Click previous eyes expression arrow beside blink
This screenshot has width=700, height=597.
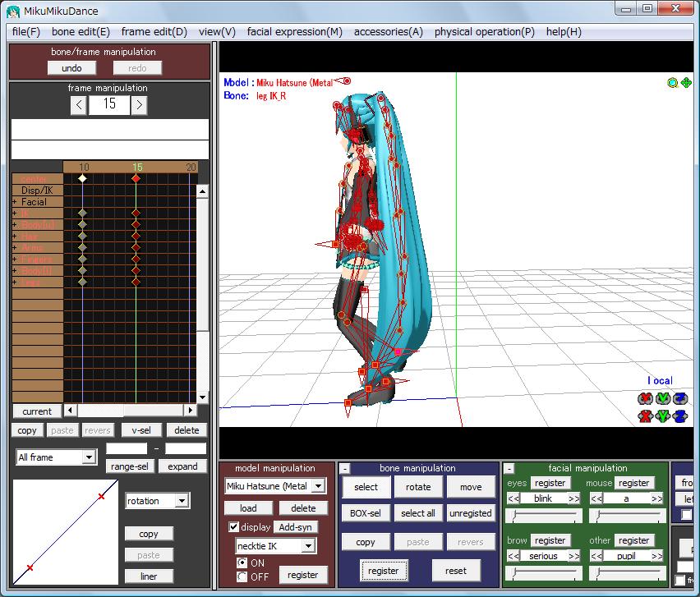click(513, 498)
